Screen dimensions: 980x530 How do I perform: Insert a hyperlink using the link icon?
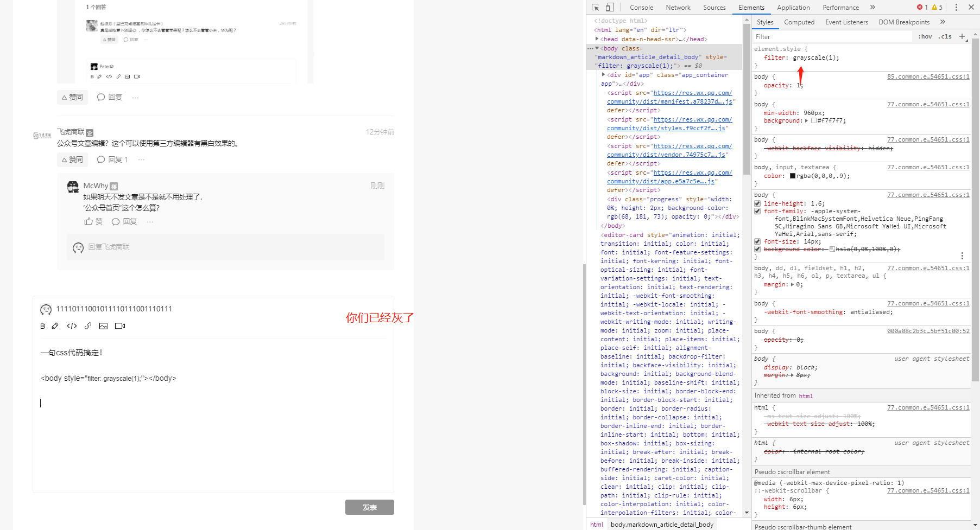click(x=88, y=326)
